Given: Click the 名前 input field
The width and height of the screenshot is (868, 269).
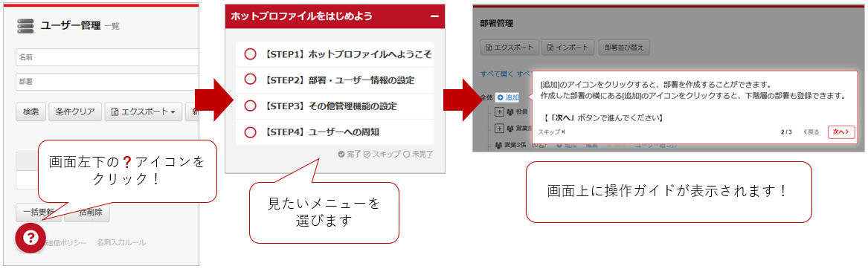Looking at the screenshot, I should pyautogui.click(x=107, y=57).
